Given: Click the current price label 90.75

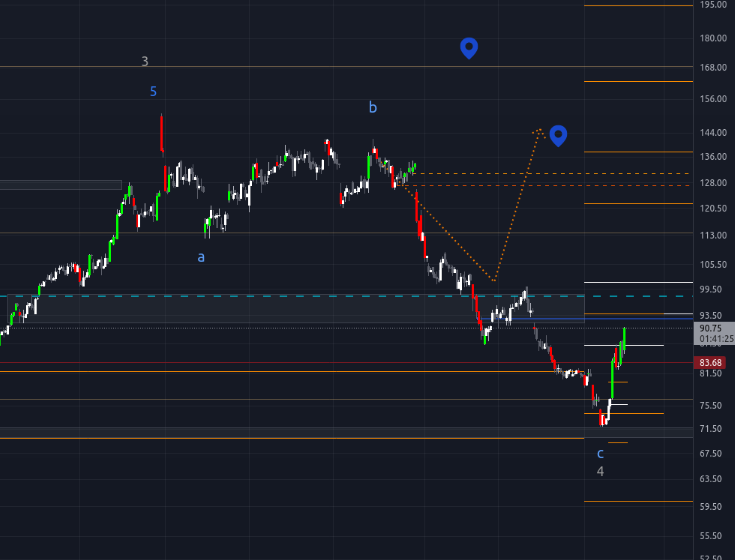Looking at the screenshot, I should coord(712,328).
